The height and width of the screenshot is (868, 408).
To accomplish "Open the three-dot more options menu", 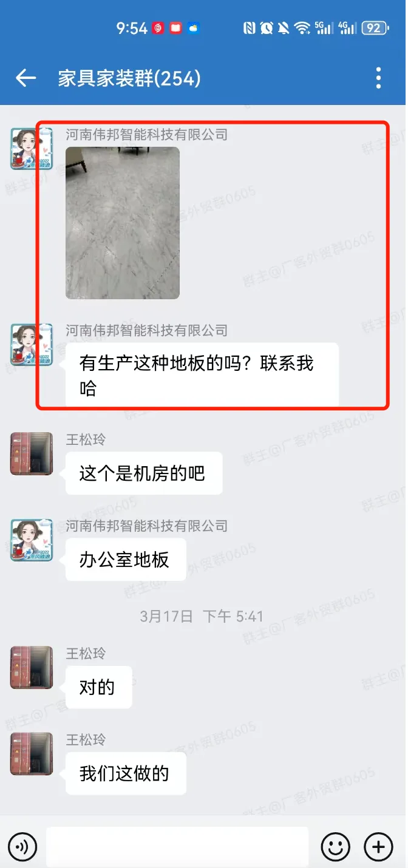I will pos(379,78).
